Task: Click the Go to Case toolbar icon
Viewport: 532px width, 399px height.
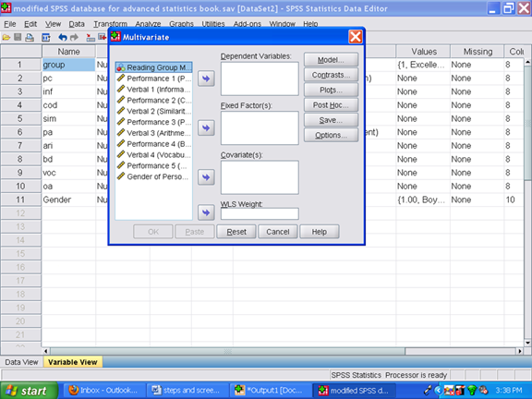Action: coord(91,37)
